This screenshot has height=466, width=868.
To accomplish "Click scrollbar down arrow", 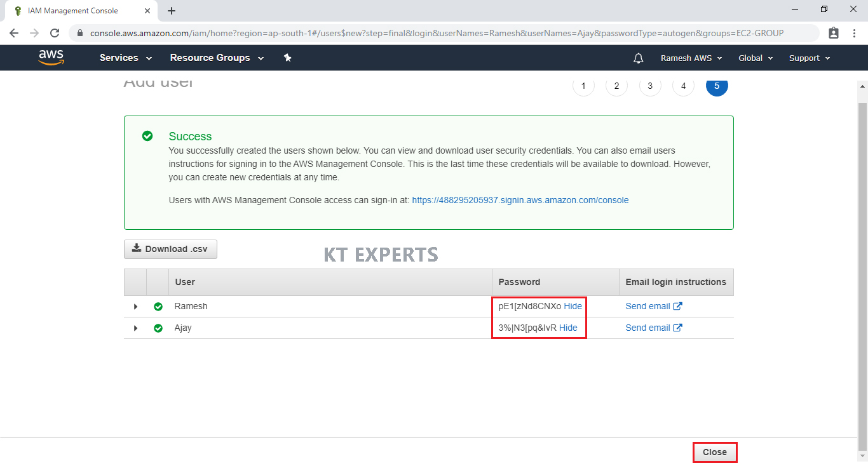I will click(863, 456).
